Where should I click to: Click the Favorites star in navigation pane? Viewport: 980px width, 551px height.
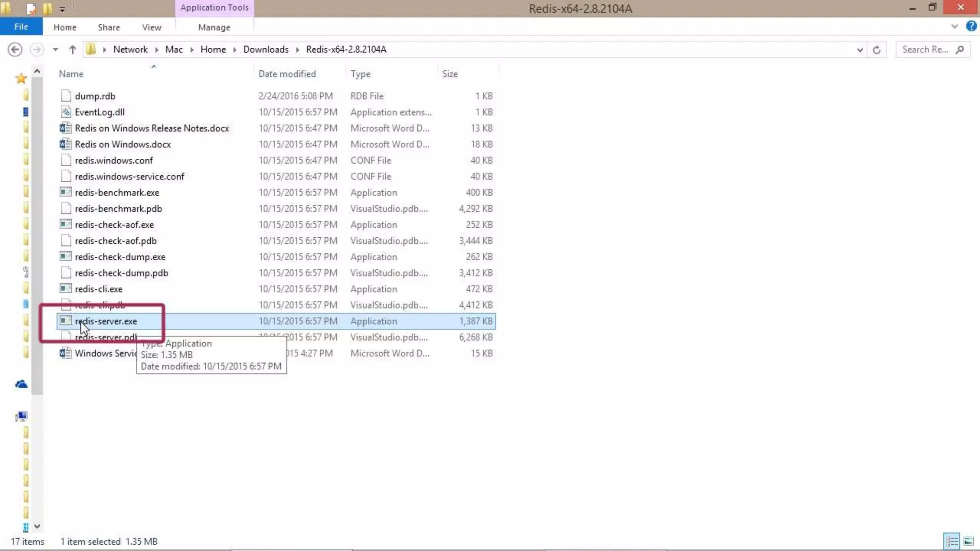(21, 78)
